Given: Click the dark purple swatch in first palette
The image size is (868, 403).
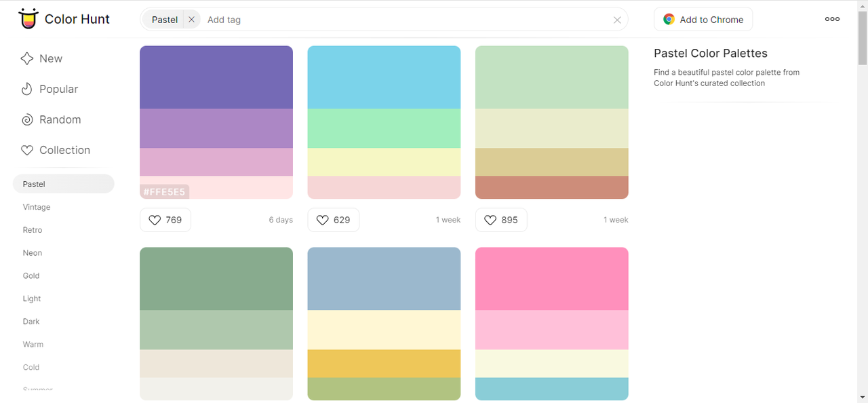Looking at the screenshot, I should click(216, 77).
